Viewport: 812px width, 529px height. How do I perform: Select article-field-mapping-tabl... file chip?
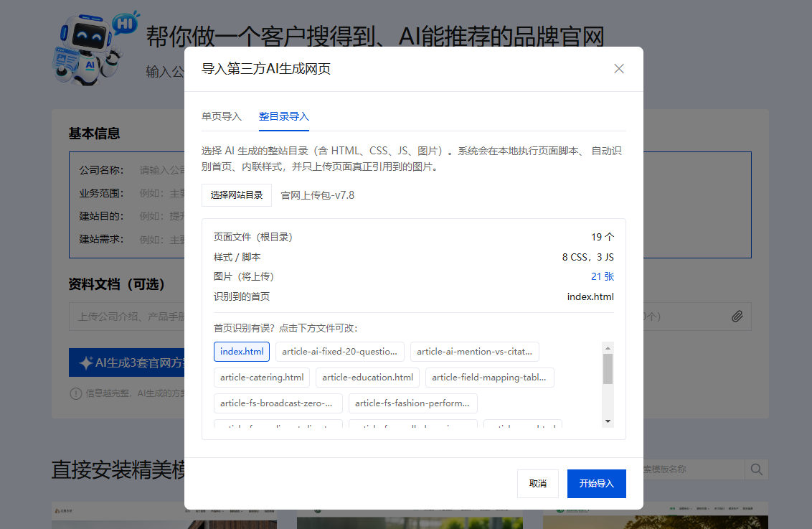click(489, 378)
